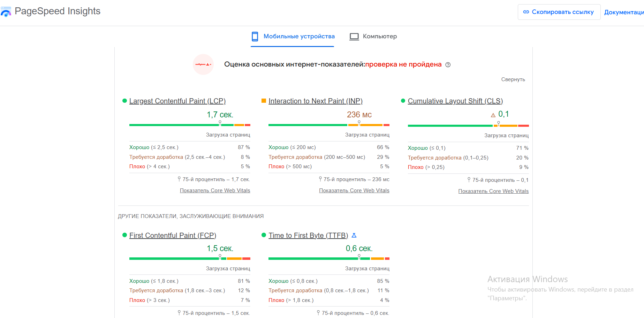Click the warning triangle next to CLS value

coord(493,115)
